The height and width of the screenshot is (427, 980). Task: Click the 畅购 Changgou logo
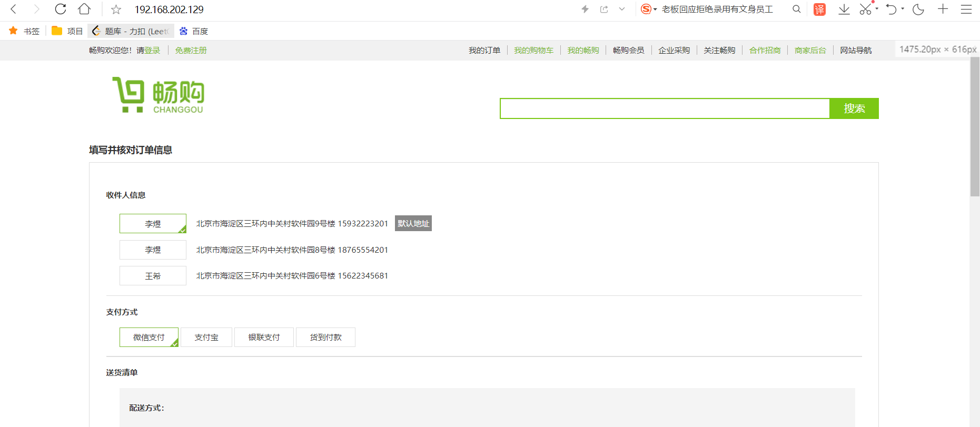click(x=158, y=95)
